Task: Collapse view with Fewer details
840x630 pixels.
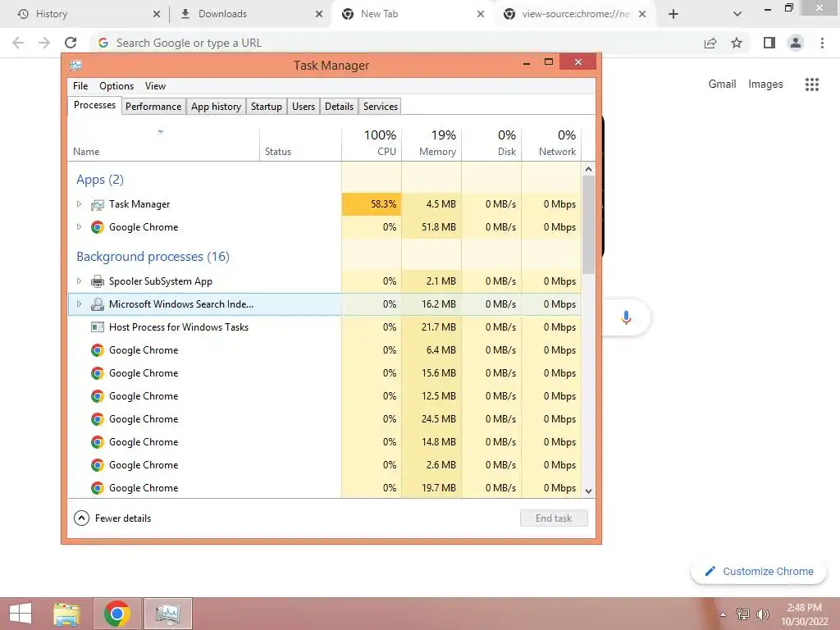Action: tap(112, 518)
